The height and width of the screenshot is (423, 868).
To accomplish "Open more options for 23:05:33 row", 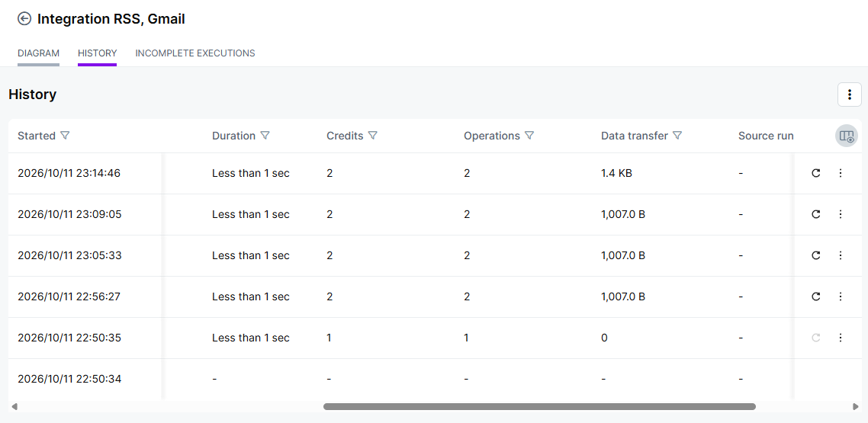I will 841,255.
